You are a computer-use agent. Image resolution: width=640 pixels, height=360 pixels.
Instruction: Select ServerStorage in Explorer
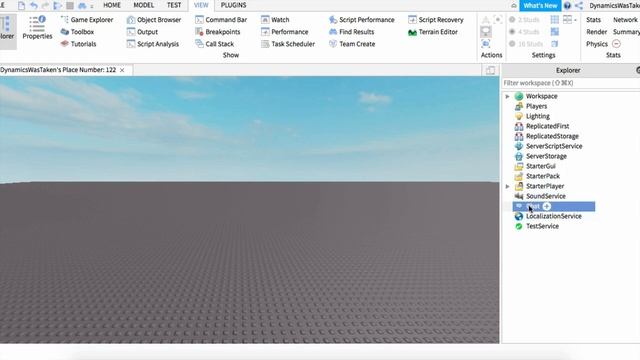546,156
